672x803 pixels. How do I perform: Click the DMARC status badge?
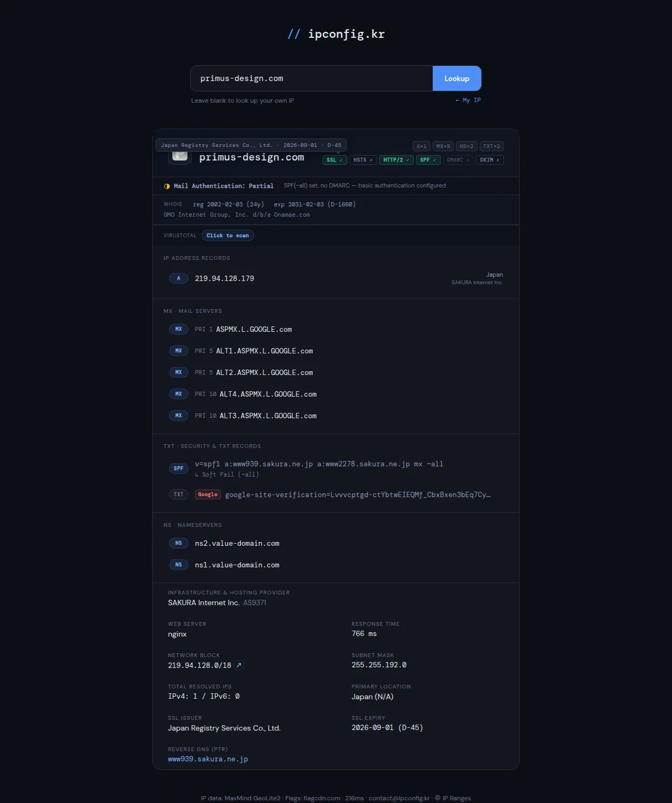click(458, 160)
